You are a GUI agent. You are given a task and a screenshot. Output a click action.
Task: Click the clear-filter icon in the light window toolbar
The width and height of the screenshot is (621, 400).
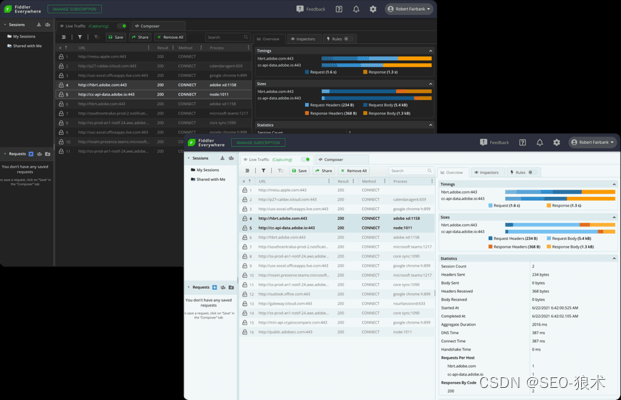(x=280, y=171)
